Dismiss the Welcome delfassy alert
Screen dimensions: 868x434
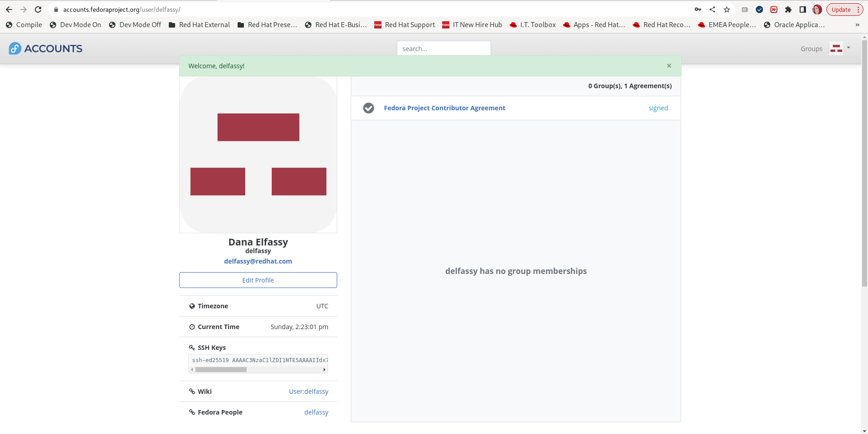point(669,66)
